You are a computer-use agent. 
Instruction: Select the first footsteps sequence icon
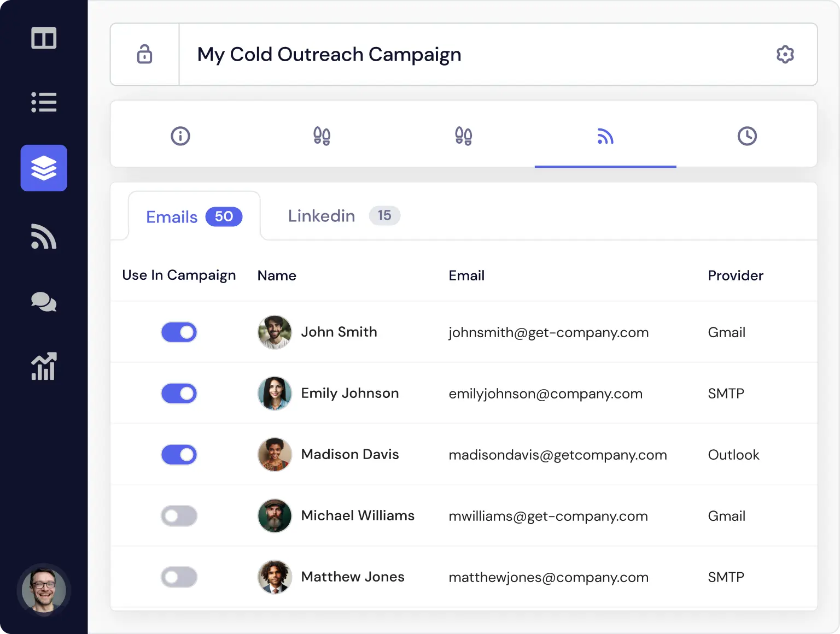click(x=322, y=136)
